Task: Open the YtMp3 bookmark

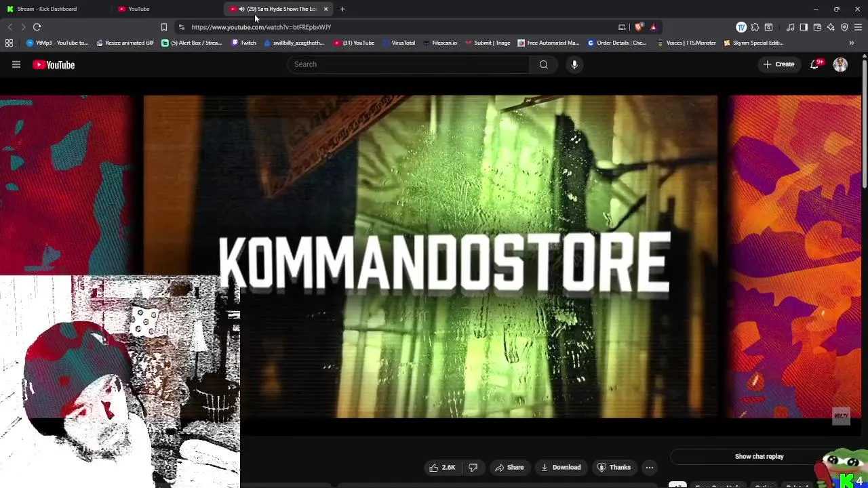Action: tap(57, 43)
